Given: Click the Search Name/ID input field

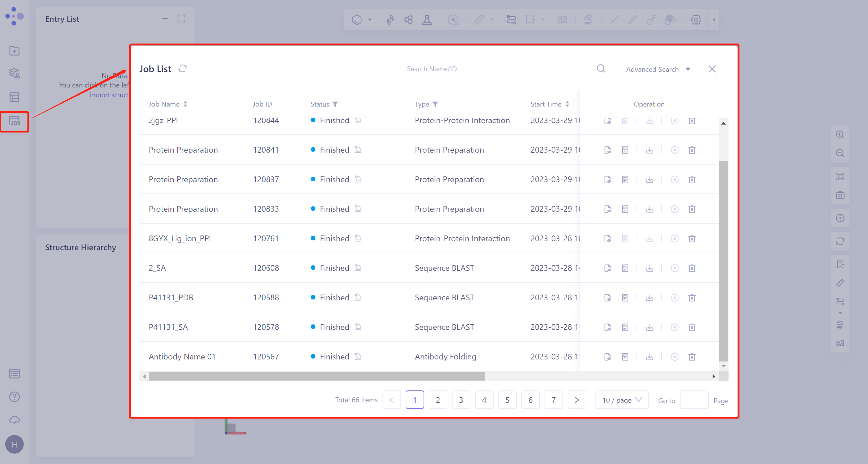Looking at the screenshot, I should pos(499,69).
